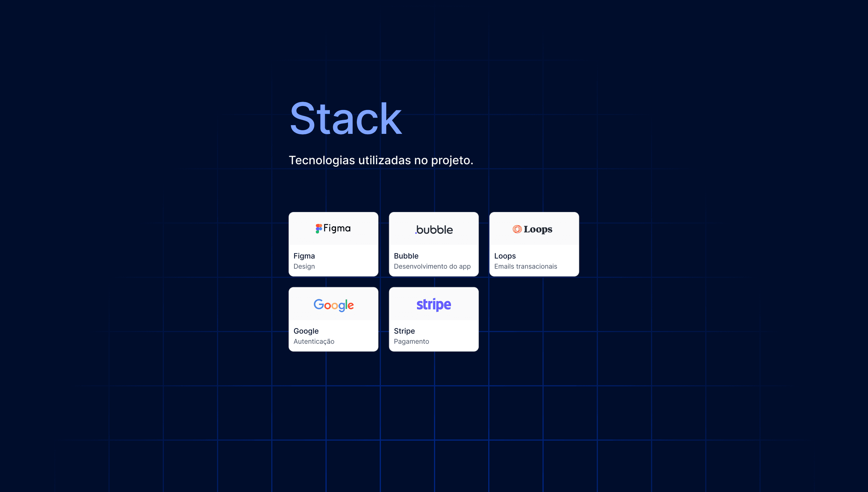Click the bubble logo image
Viewport: 868px width, 492px height.
pos(434,230)
